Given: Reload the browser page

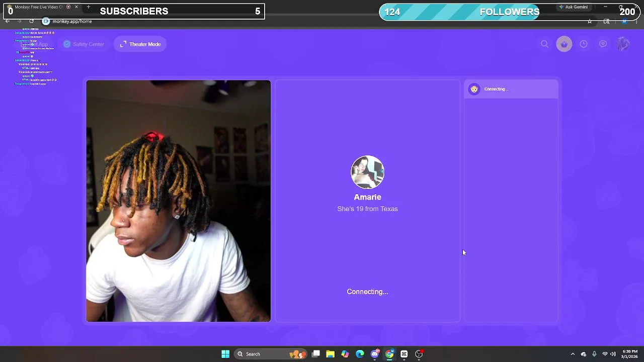Looking at the screenshot, I should click(x=31, y=21).
